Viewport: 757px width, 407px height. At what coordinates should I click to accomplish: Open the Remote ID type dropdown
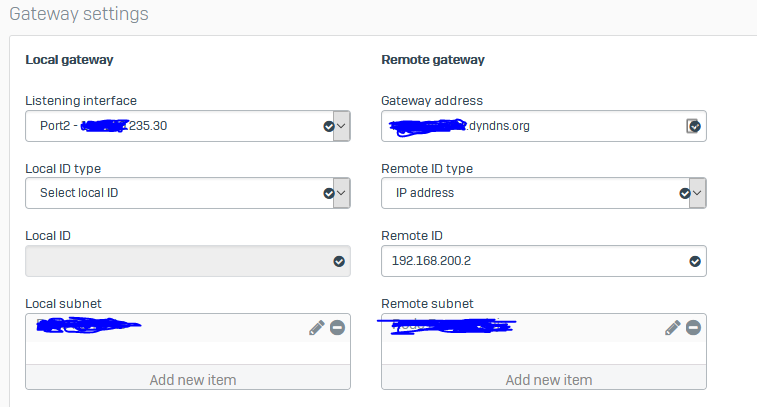(x=697, y=193)
